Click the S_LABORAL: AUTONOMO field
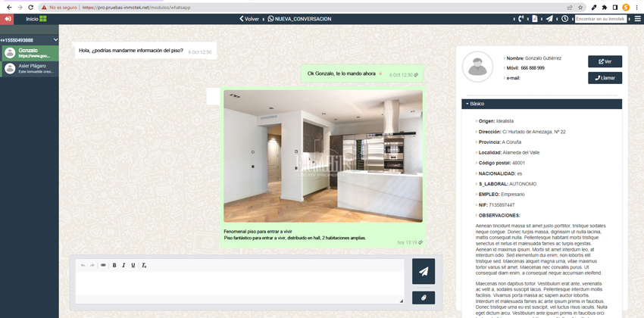Screen dimensions: 644x318 (x=507, y=184)
